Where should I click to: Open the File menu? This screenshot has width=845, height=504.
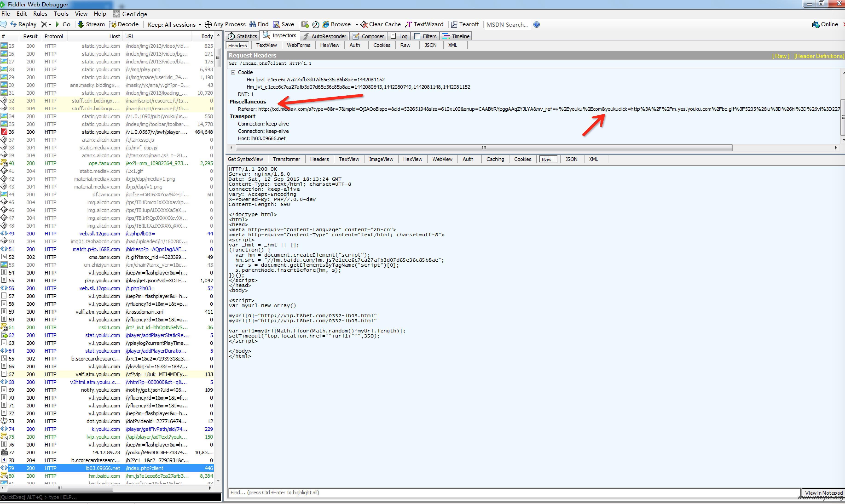tap(6, 14)
